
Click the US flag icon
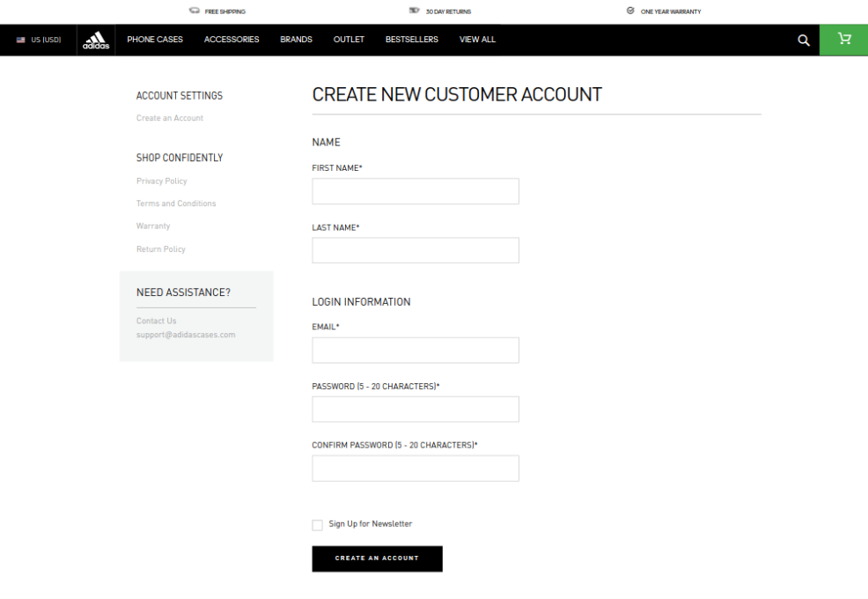20,40
